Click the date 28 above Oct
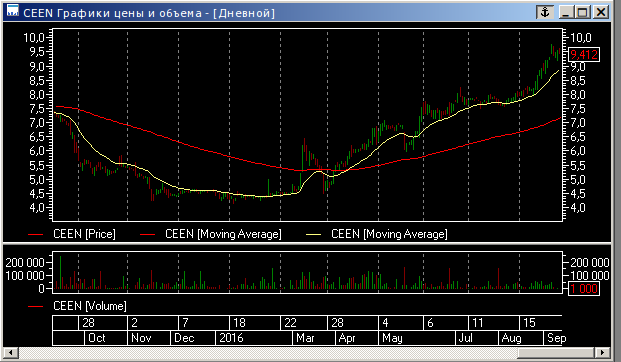 pos(88,323)
